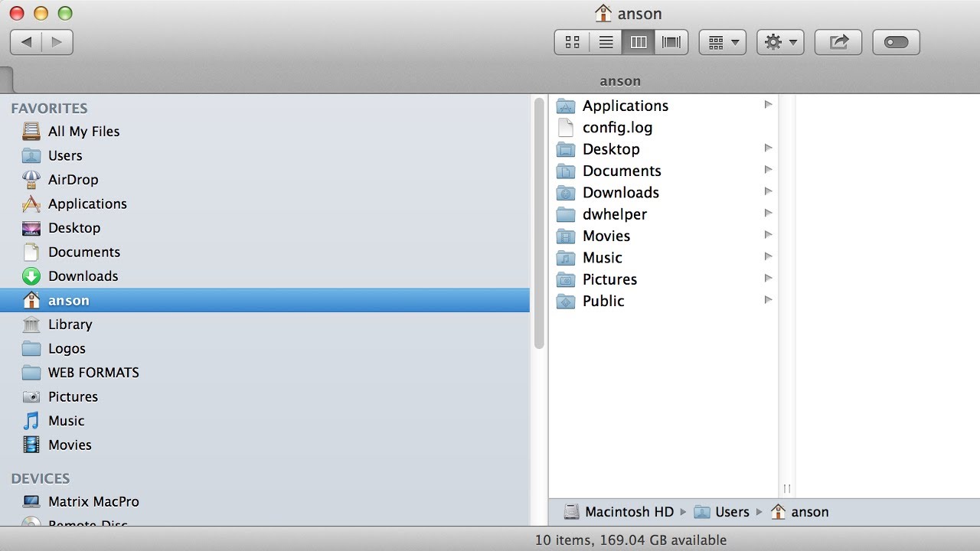Click the All My Files sidebar icon

coord(31,131)
